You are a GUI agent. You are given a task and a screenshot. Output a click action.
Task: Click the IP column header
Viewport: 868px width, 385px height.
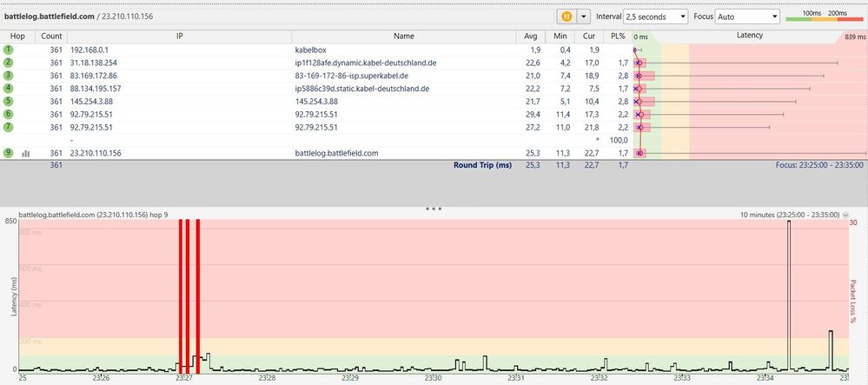click(x=179, y=36)
